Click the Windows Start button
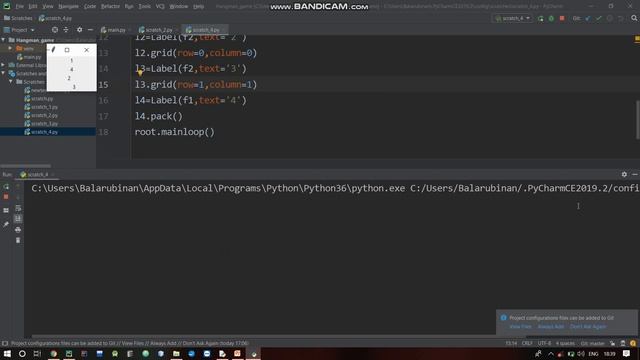 point(7,353)
